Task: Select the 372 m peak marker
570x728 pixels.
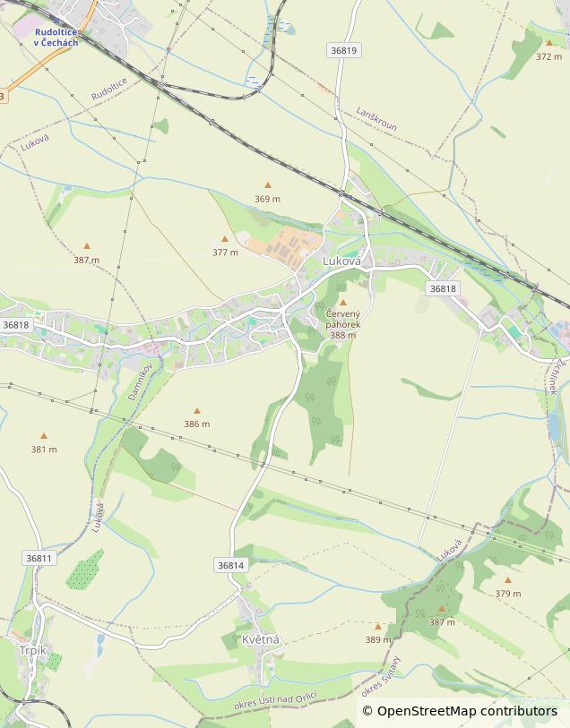Action: point(549,43)
